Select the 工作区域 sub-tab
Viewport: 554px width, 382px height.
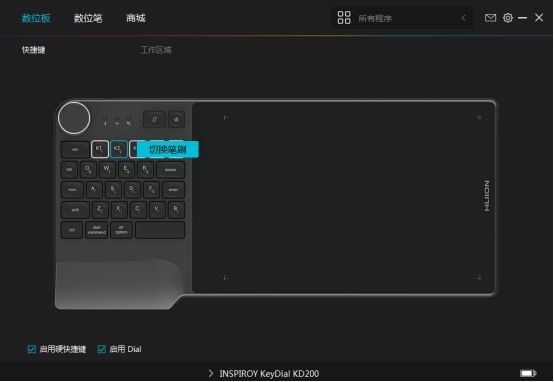[156, 50]
